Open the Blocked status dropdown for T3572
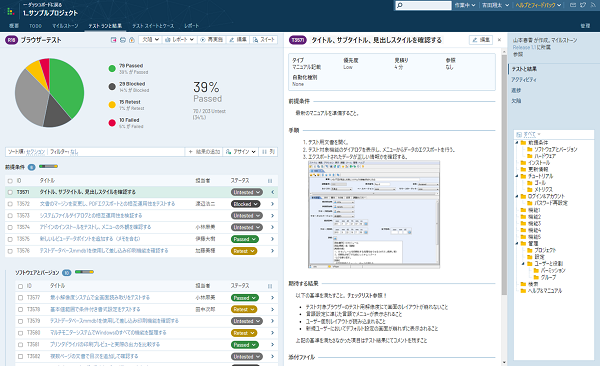 tap(245, 204)
